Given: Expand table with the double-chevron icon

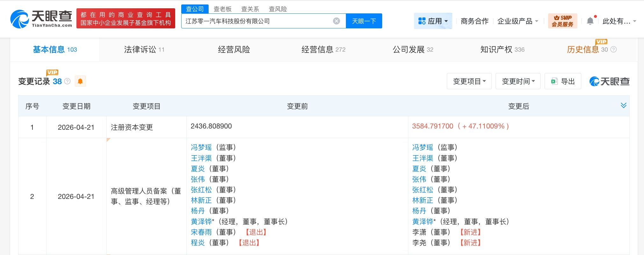Looking at the screenshot, I should click(x=624, y=106).
